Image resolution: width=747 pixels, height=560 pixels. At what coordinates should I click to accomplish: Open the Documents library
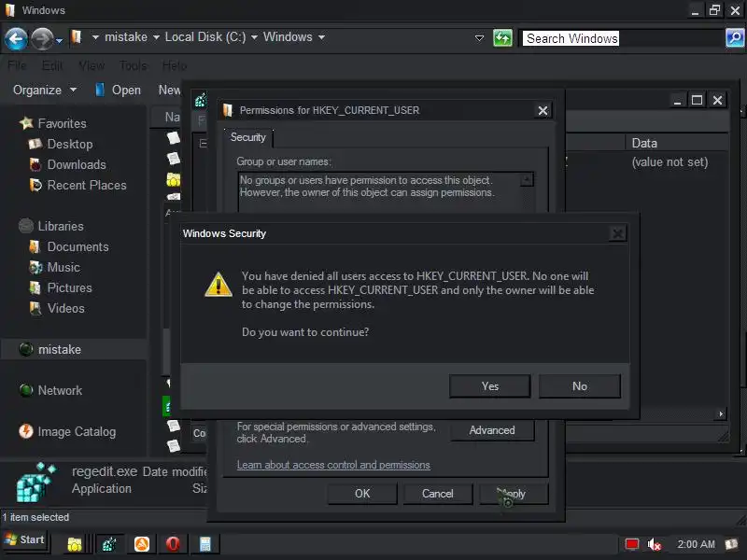[78, 246]
